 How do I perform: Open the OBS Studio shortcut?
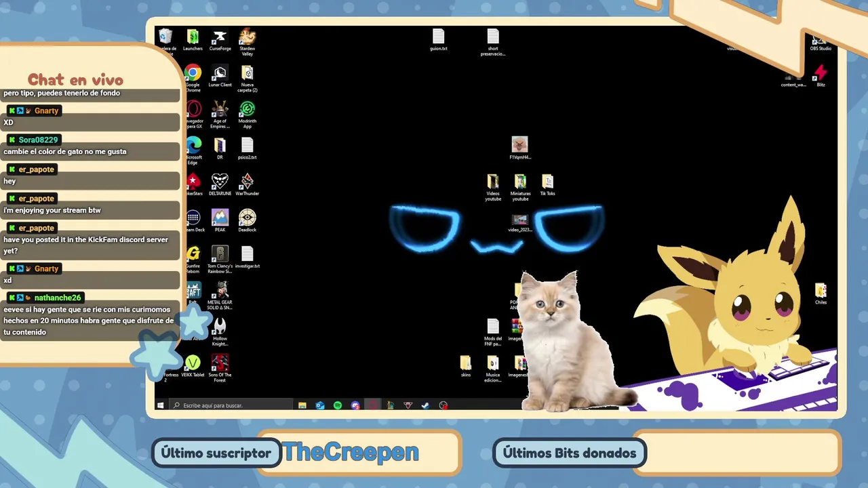[821, 42]
